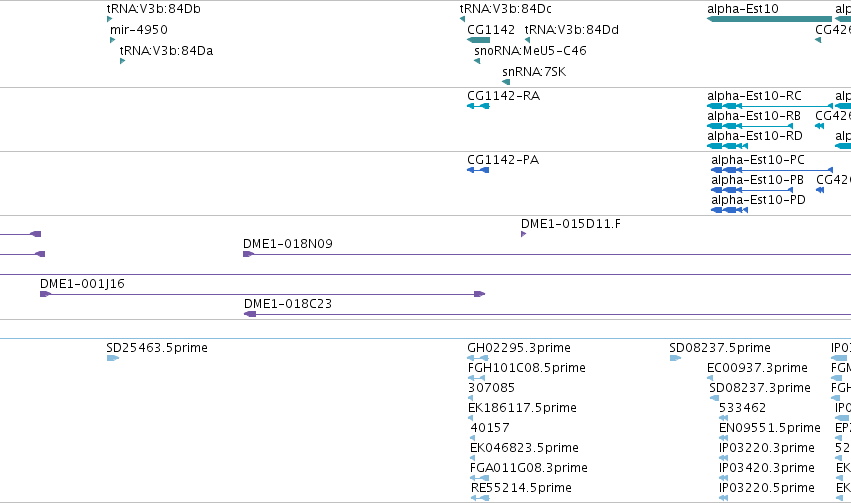Click the IP03220.5prime EST label

tap(767, 488)
